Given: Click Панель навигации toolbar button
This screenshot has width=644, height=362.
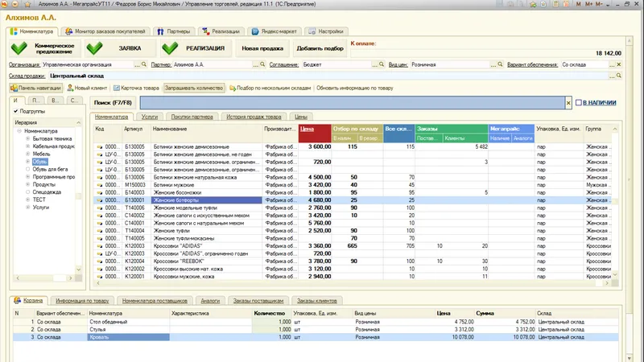Looking at the screenshot, I should [35, 88].
